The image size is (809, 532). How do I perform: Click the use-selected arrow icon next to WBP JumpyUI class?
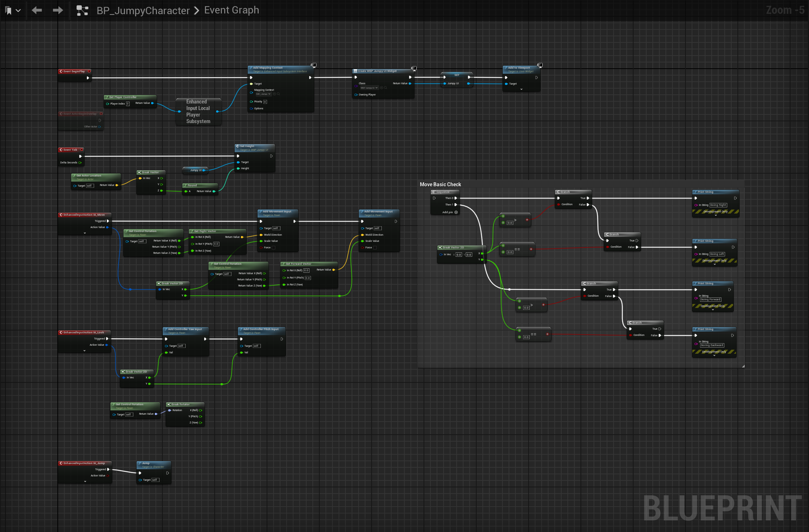coord(381,88)
